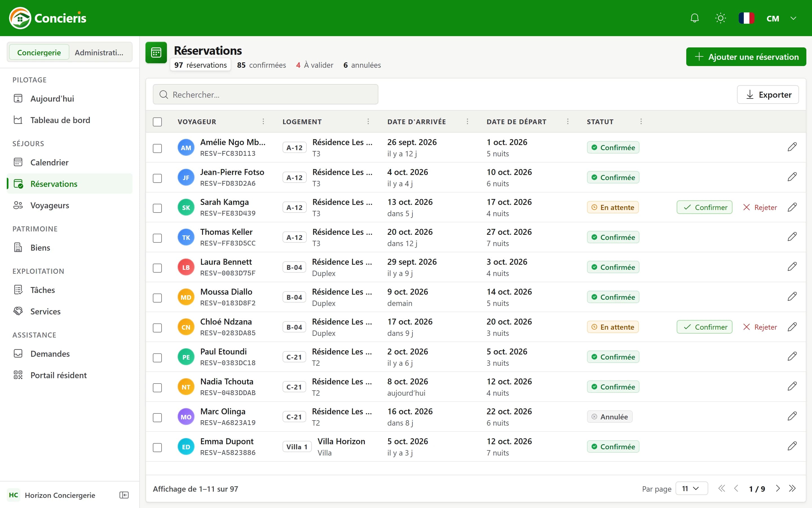Viewport: 812px width, 508px height.
Task: Click the Réservations calendar header icon
Action: 156,52
